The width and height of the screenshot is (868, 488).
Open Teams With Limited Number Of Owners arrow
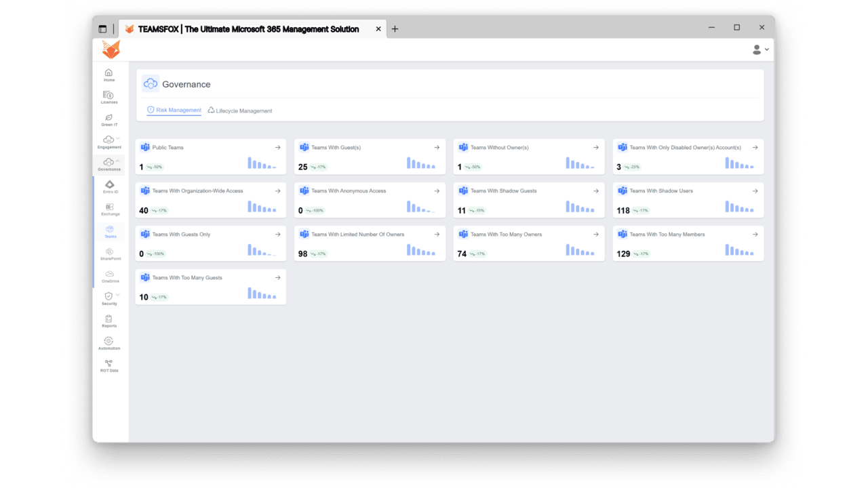pyautogui.click(x=437, y=234)
